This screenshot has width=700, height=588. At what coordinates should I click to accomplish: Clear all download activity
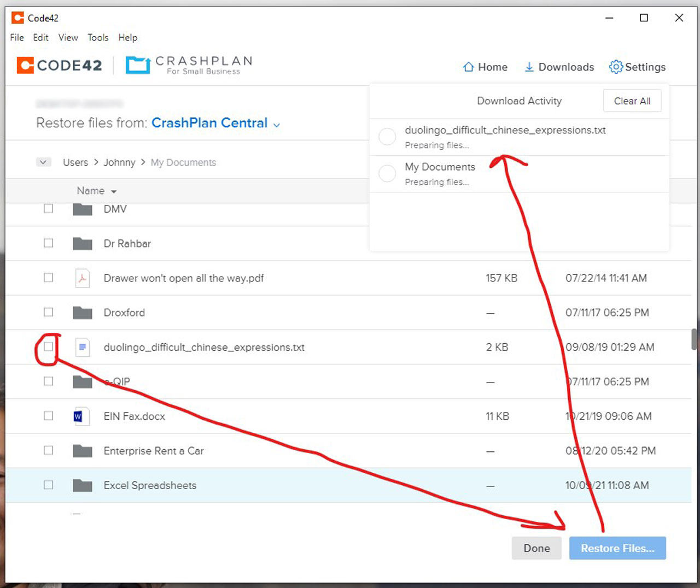(x=632, y=101)
